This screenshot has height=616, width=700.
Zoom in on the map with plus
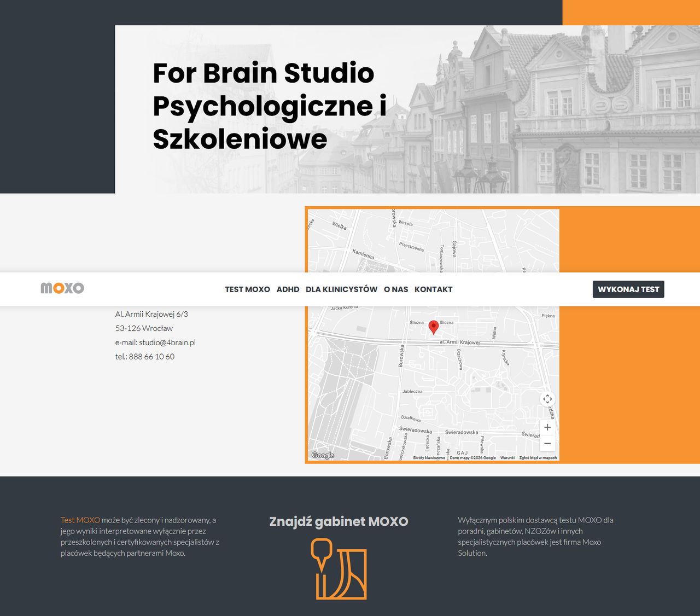click(547, 427)
